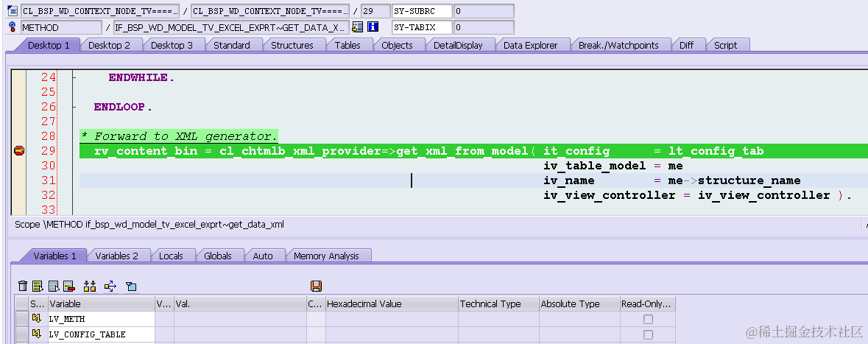Click the SY-TABIX field

pyautogui.click(x=422, y=27)
